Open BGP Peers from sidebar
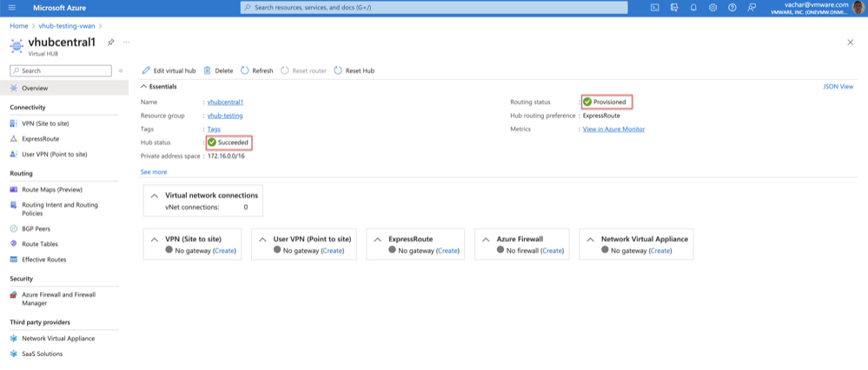 tap(36, 228)
